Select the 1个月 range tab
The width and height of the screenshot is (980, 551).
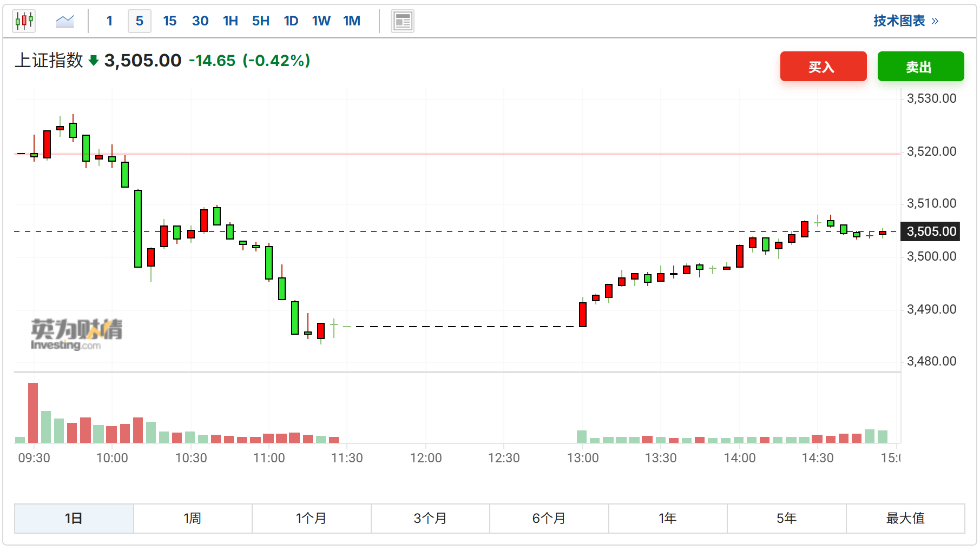[x=311, y=518]
